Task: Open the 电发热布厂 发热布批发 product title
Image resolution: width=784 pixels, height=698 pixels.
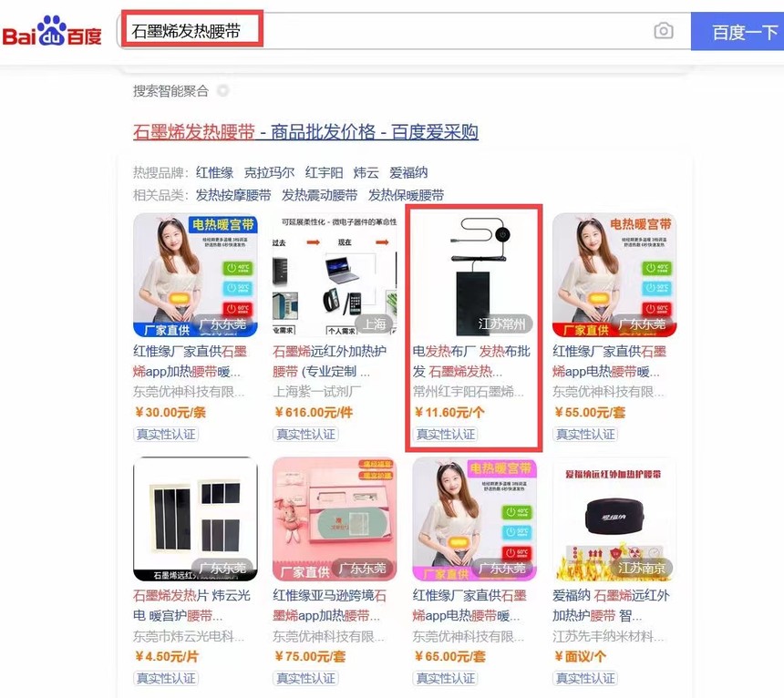Action: [x=471, y=361]
